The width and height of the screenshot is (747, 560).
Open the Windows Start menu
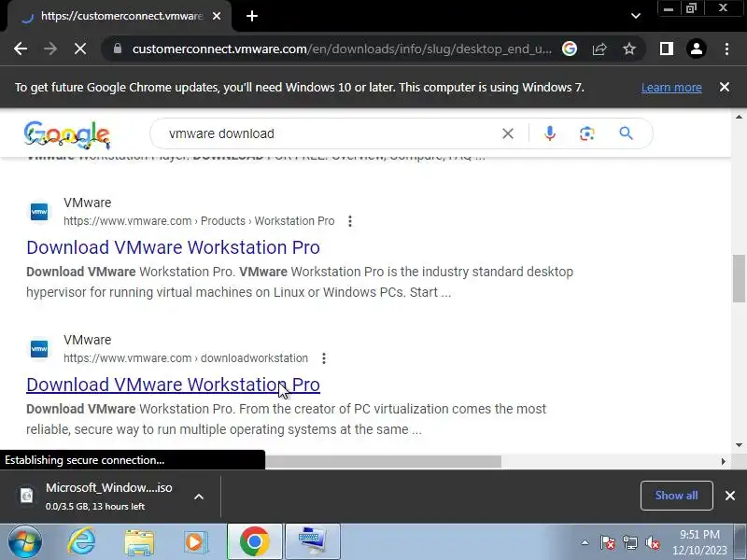click(25, 542)
